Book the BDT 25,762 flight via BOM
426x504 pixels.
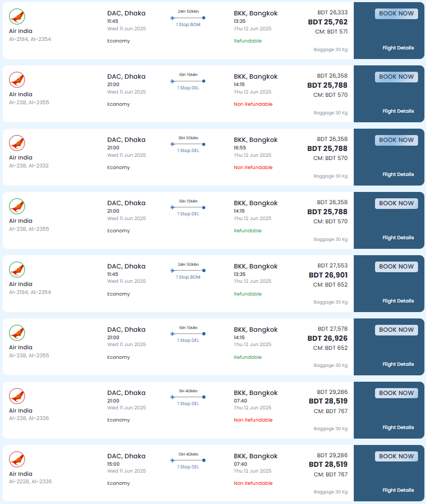point(396,14)
